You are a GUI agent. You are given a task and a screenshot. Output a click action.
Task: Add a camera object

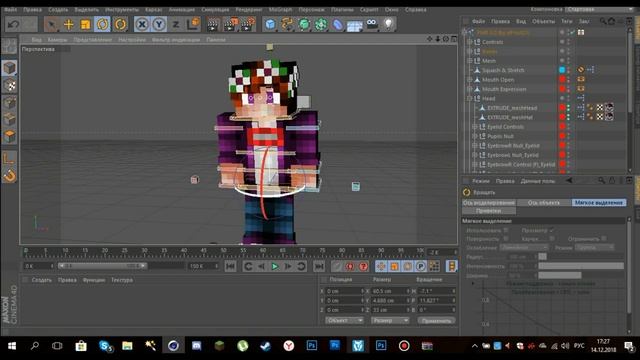click(x=372, y=24)
